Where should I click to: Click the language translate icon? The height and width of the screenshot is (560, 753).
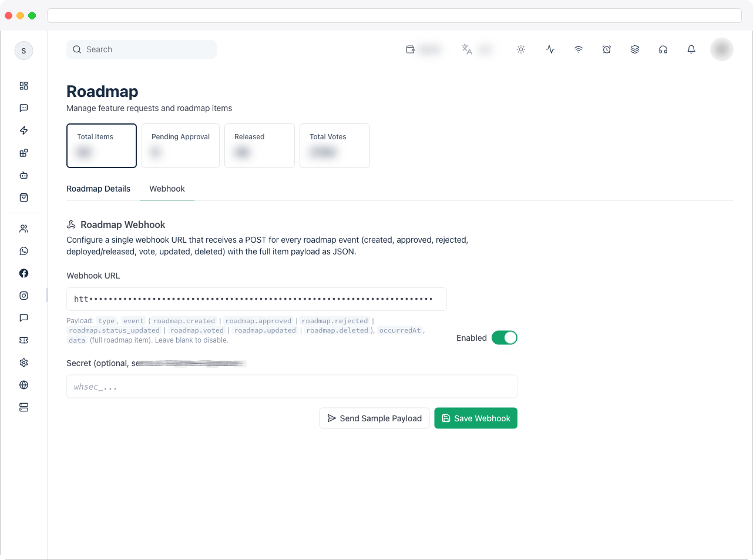467,49
